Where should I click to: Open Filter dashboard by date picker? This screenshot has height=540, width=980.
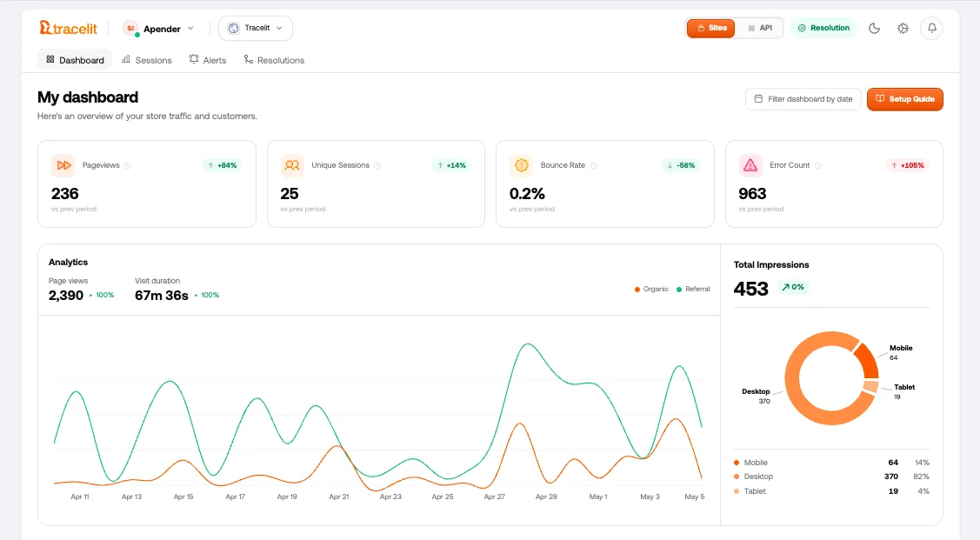point(803,99)
